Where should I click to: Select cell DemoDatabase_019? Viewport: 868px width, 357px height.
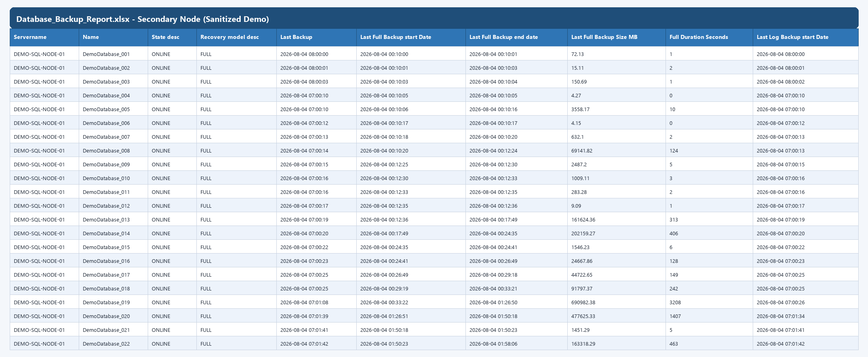pos(113,302)
